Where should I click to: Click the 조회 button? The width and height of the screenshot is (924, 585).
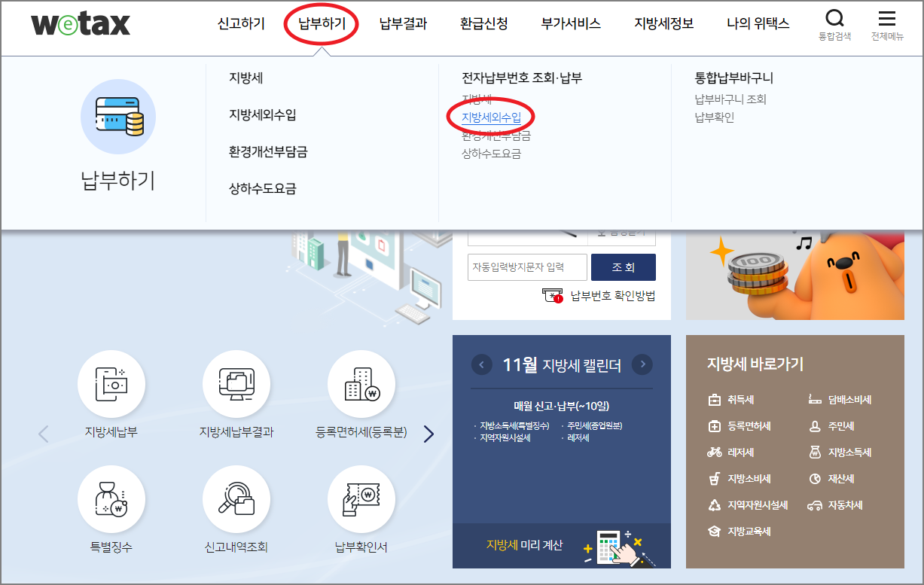point(624,267)
